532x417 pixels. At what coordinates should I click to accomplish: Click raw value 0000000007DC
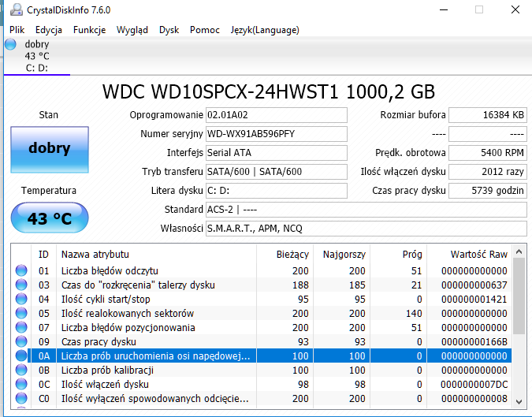tap(474, 385)
